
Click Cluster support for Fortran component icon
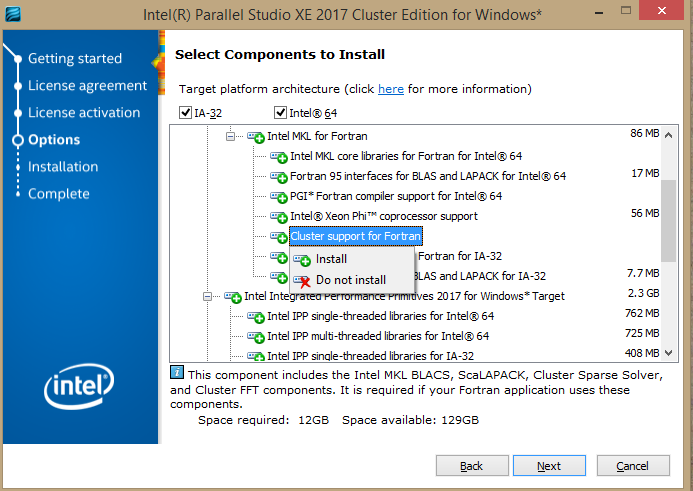(279, 237)
